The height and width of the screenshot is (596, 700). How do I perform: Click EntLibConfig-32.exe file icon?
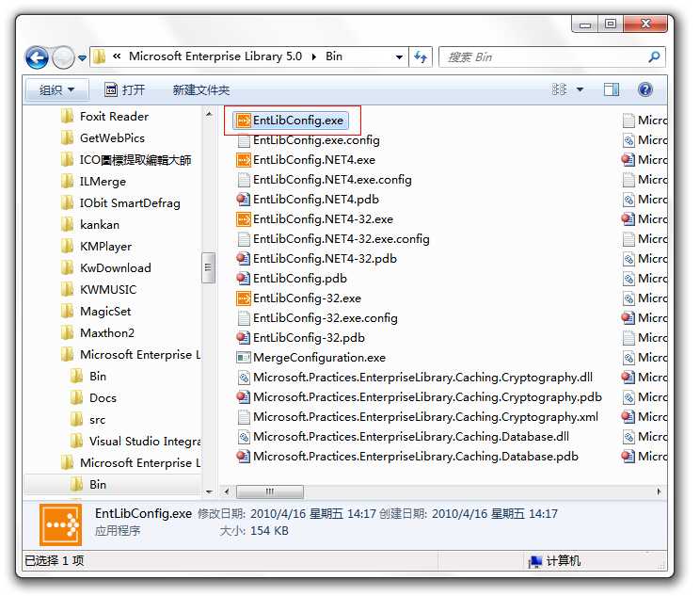pyautogui.click(x=244, y=298)
